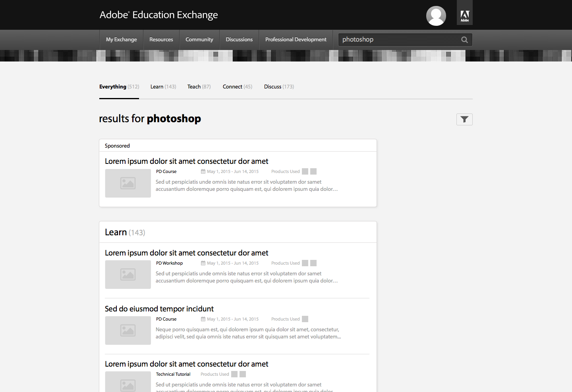Image resolution: width=572 pixels, height=392 pixels.
Task: Click the 'PD Course' label in Sponsored result
Action: click(166, 171)
